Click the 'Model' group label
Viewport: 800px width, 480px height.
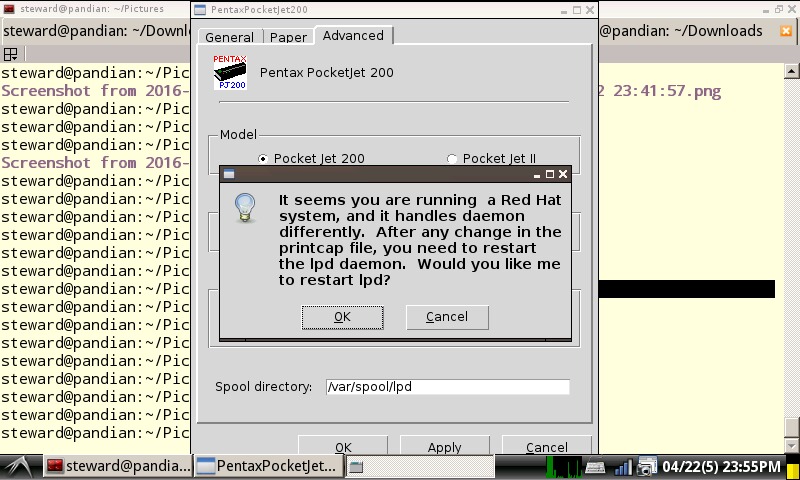[x=238, y=135]
